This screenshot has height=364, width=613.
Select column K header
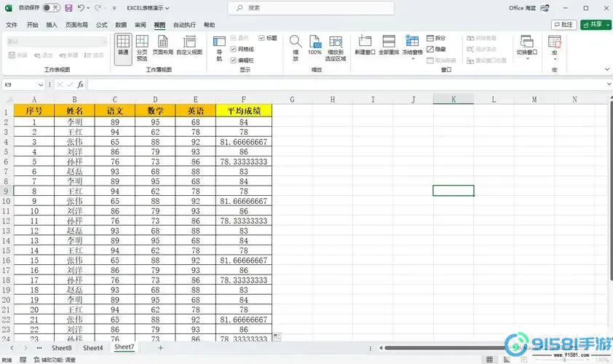coord(453,99)
